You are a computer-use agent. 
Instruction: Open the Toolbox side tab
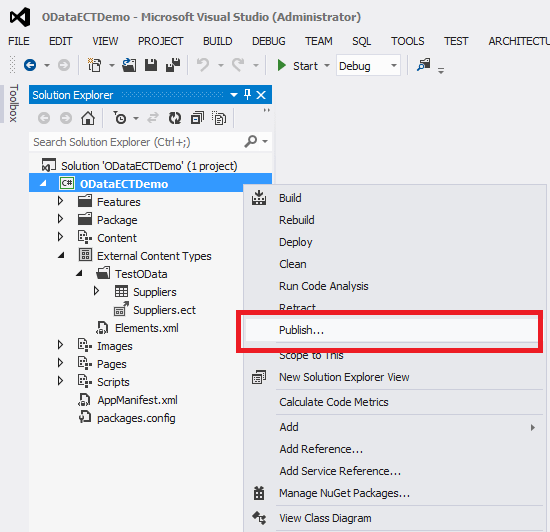point(13,103)
